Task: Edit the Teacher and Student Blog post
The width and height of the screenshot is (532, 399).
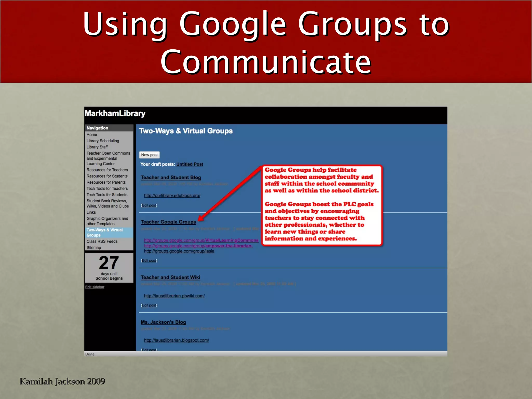Action: tap(149, 205)
